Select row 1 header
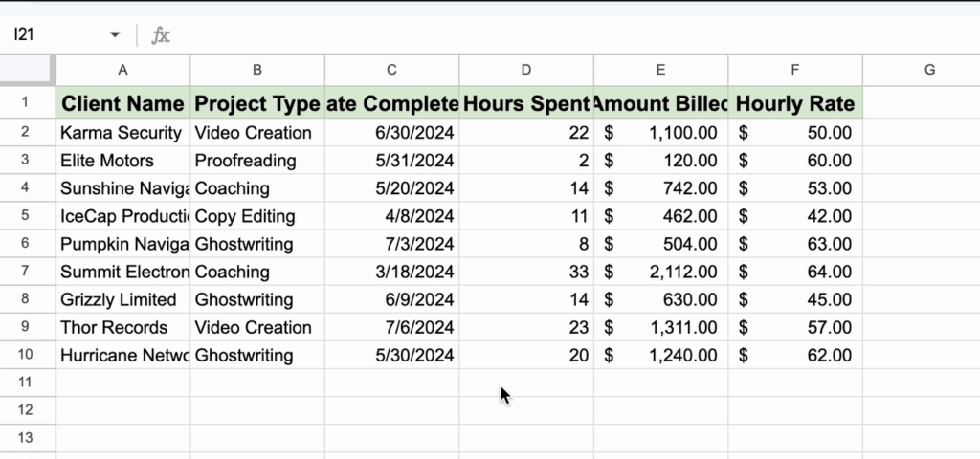The height and width of the screenshot is (459, 980). [26, 102]
